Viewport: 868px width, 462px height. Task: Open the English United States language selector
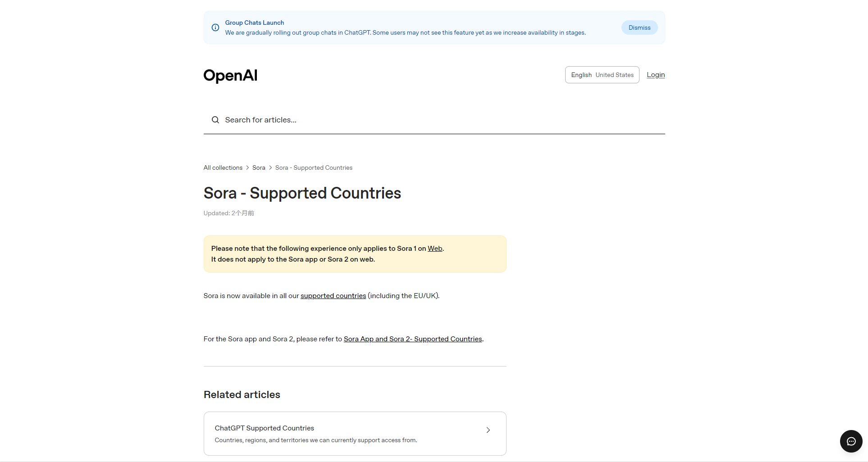[x=602, y=75]
